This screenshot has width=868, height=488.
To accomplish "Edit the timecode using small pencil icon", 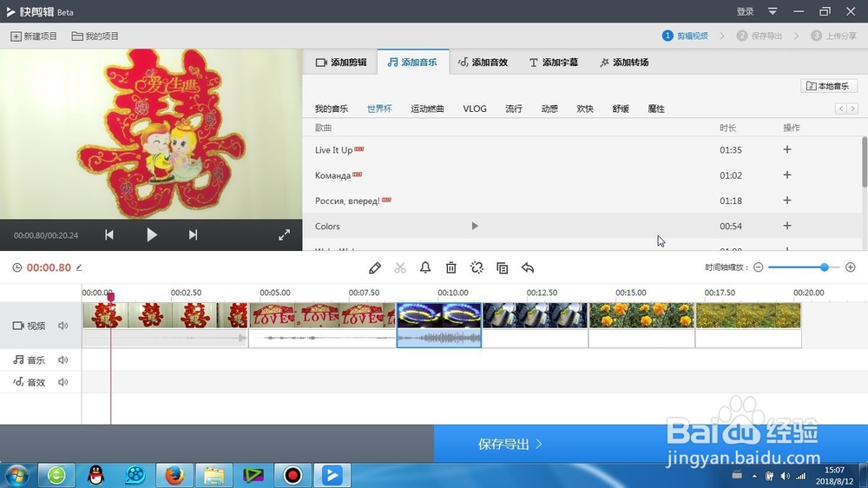I will click(79, 267).
